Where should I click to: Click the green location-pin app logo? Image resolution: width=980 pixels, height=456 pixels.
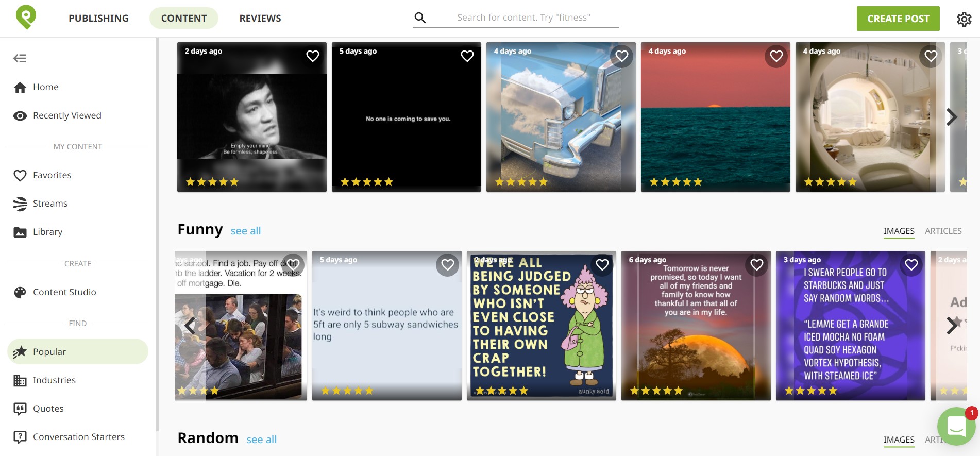(x=26, y=17)
